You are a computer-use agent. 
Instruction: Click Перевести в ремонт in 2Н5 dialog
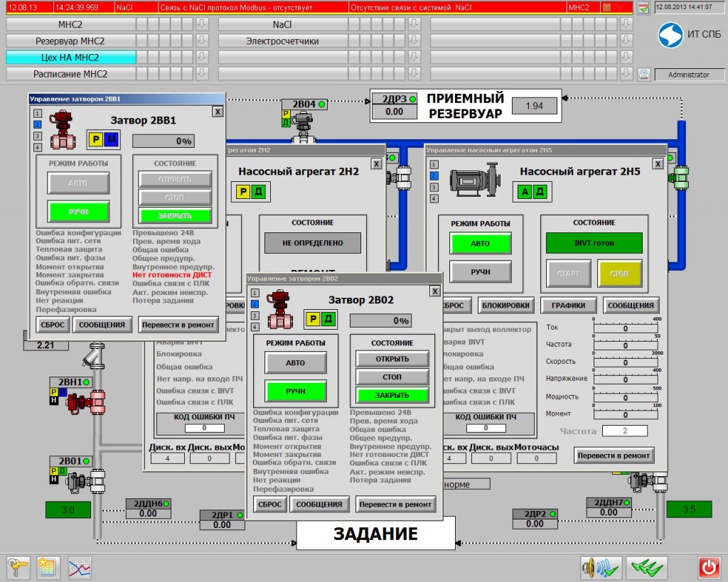[x=614, y=456]
